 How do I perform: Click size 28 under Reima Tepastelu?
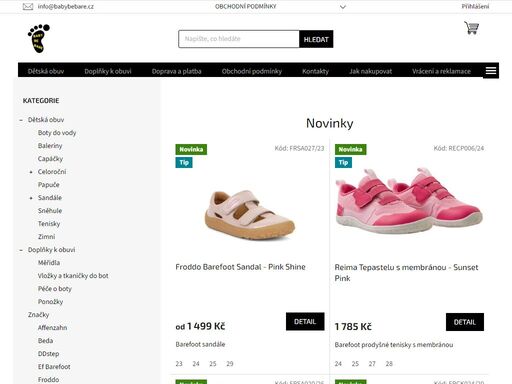[x=389, y=364]
